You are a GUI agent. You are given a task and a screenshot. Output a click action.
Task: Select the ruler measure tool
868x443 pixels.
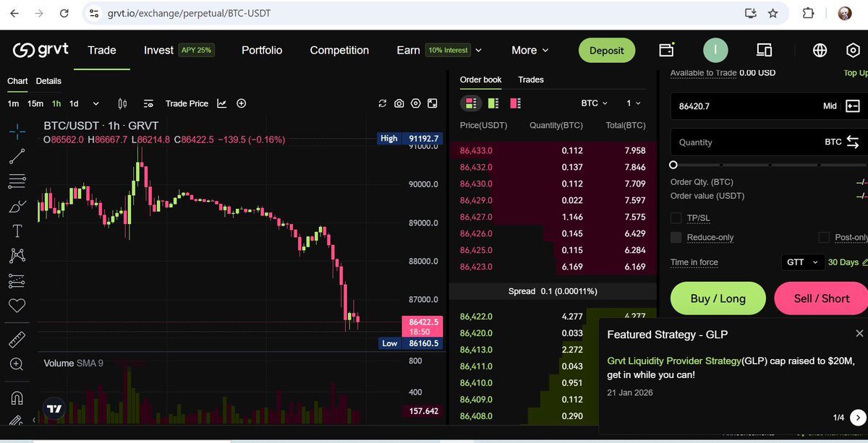pyautogui.click(x=17, y=340)
